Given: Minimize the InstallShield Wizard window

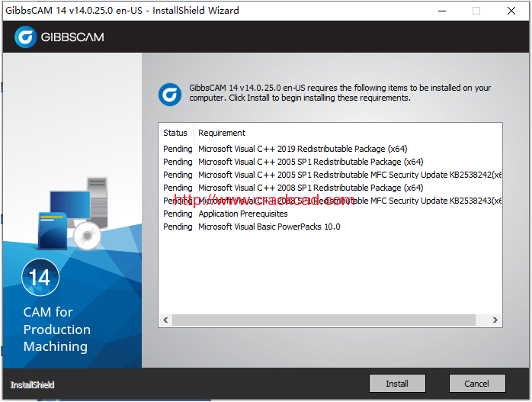Looking at the screenshot, I should click(442, 11).
